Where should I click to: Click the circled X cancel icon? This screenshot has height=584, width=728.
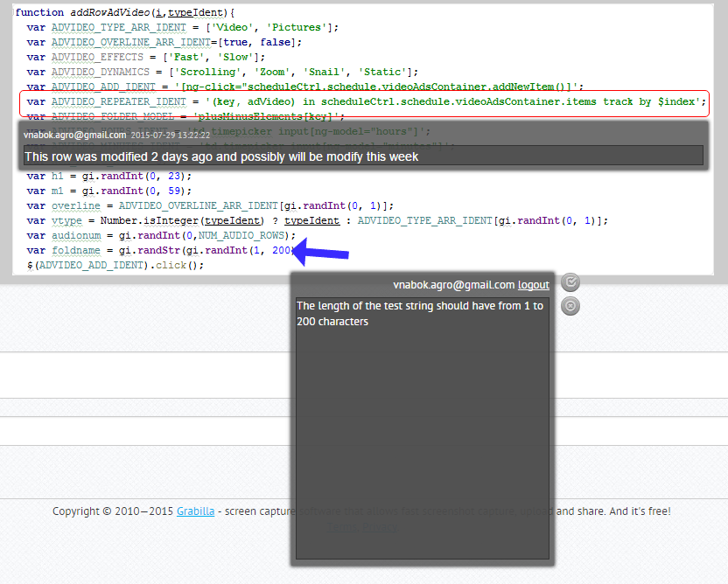[x=570, y=306]
